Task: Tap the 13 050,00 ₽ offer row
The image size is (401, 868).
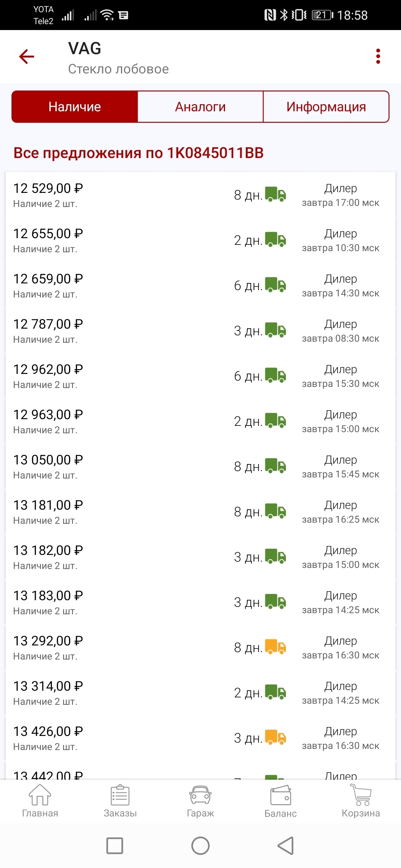Action: [48, 460]
